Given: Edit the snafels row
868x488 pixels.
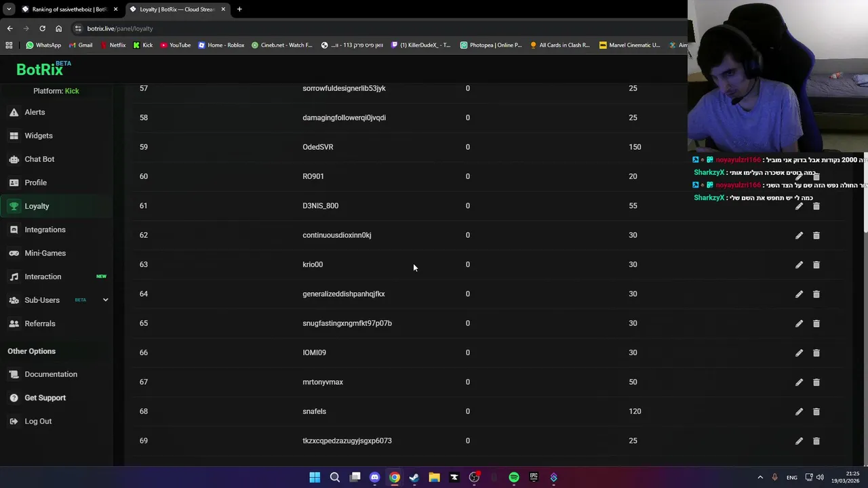Looking at the screenshot, I should click(x=799, y=411).
